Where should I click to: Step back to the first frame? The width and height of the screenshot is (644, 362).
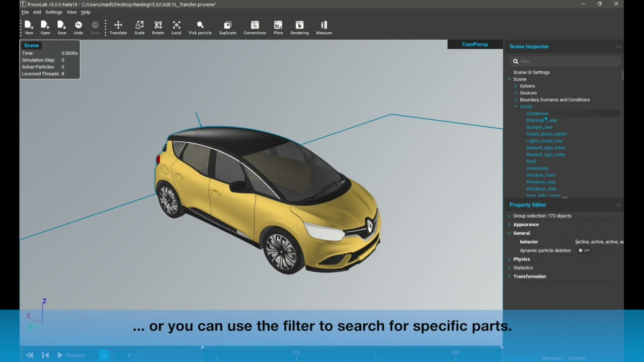45,355
